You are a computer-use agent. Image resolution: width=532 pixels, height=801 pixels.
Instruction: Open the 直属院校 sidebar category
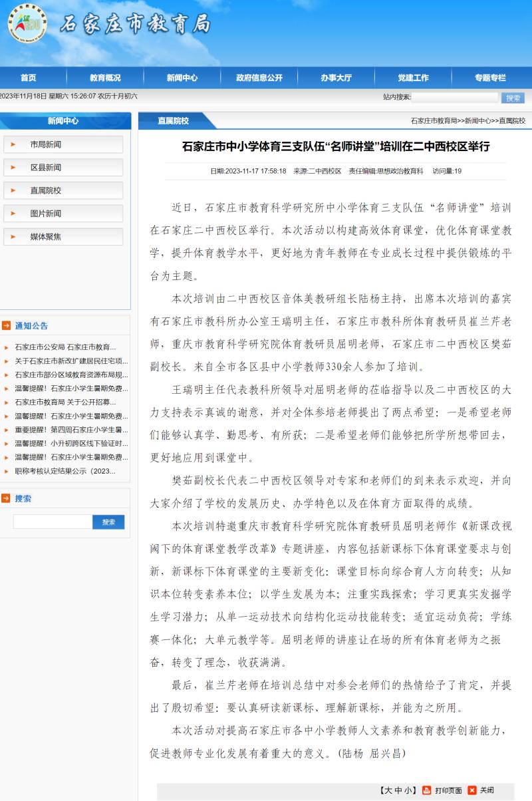[45, 190]
